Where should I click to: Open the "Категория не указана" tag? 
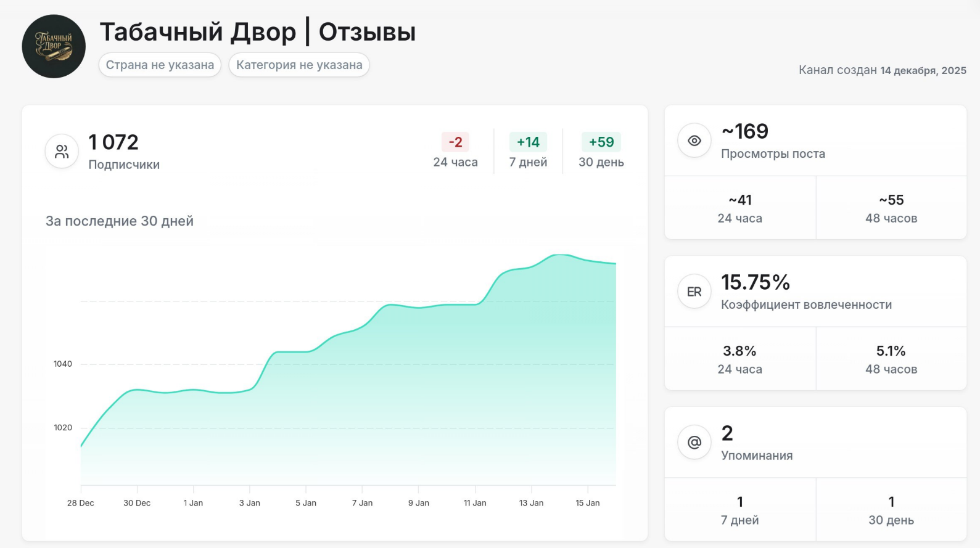(x=299, y=65)
